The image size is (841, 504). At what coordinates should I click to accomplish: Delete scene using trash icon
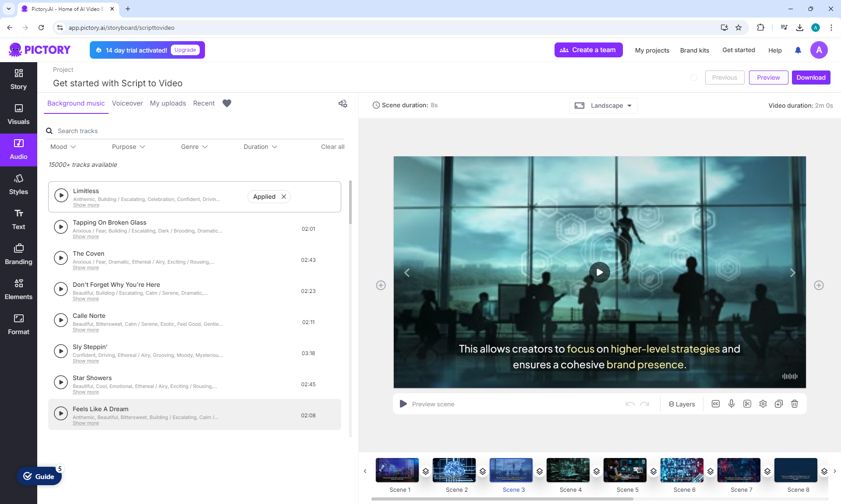click(795, 404)
